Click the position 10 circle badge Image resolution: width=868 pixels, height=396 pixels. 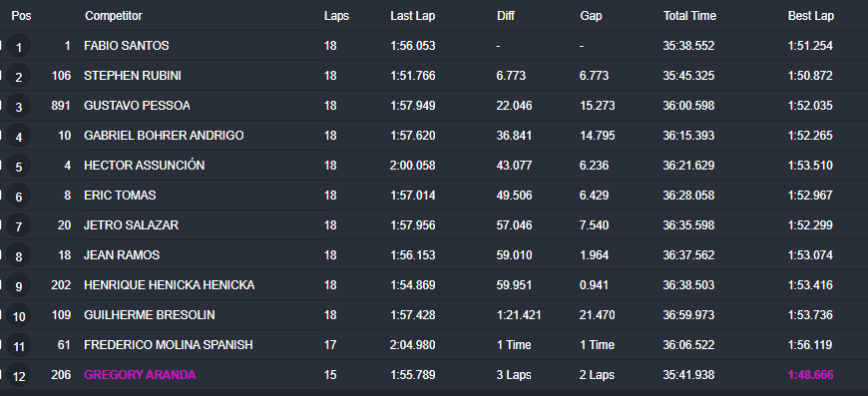(19, 315)
